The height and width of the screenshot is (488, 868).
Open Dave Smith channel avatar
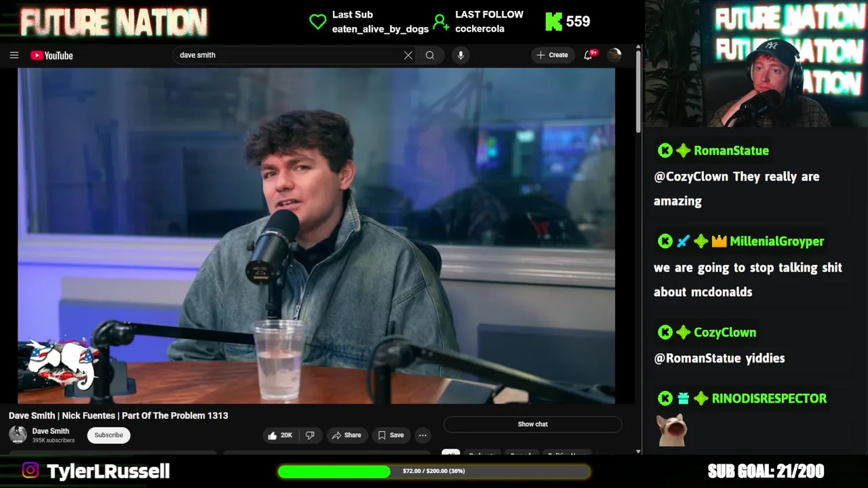tap(18, 435)
